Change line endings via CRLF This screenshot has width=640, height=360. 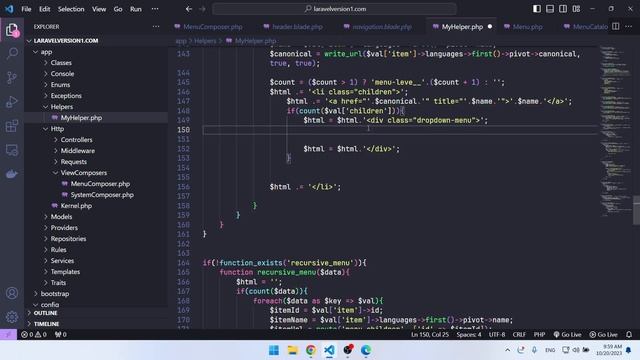(519, 335)
